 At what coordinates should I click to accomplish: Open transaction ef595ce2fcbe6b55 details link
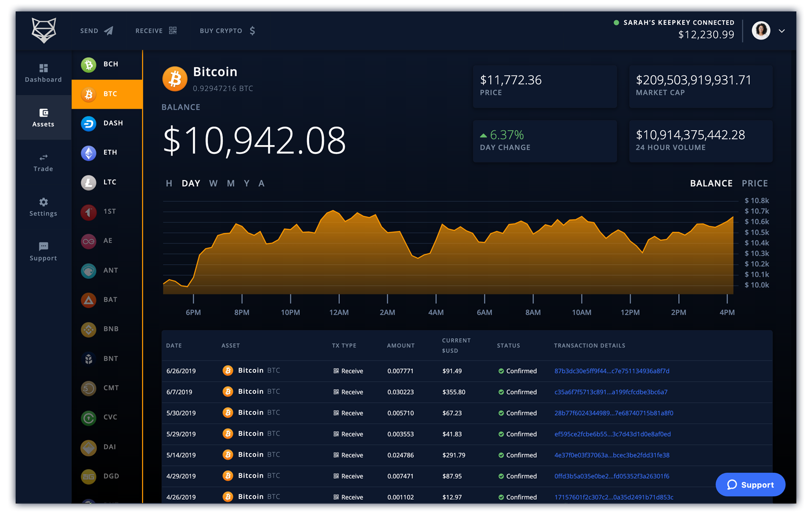(613, 434)
